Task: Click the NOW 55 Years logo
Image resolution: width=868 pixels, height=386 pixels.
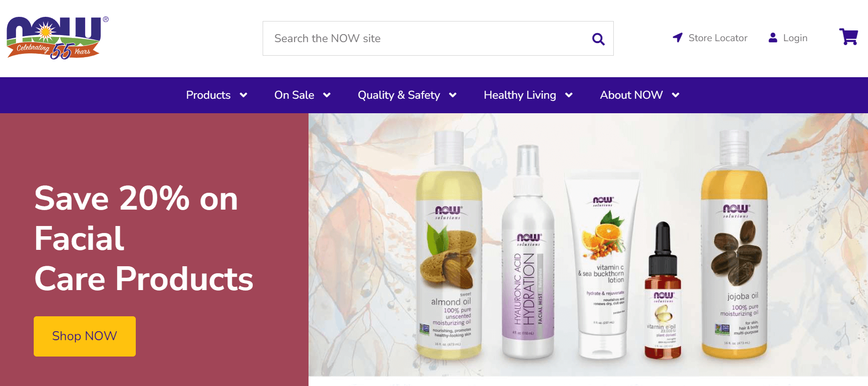Action: pyautogui.click(x=58, y=38)
